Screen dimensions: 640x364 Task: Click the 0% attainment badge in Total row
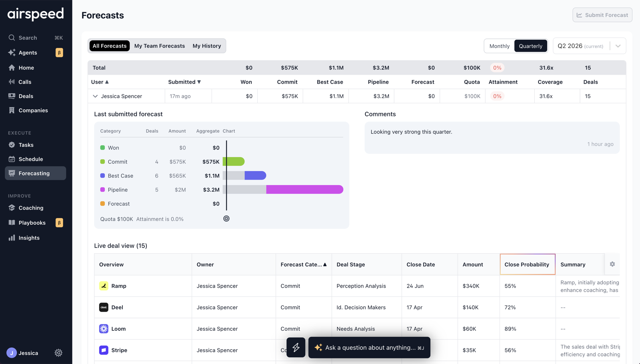497,68
